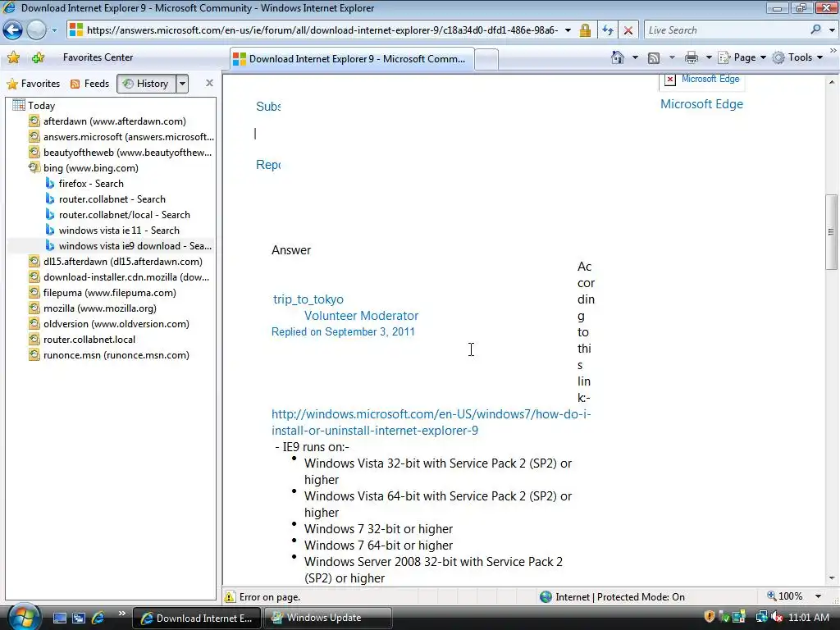Screen dimensions: 840x630
Task: Open the Print options dropdown arrow
Action: (708, 57)
